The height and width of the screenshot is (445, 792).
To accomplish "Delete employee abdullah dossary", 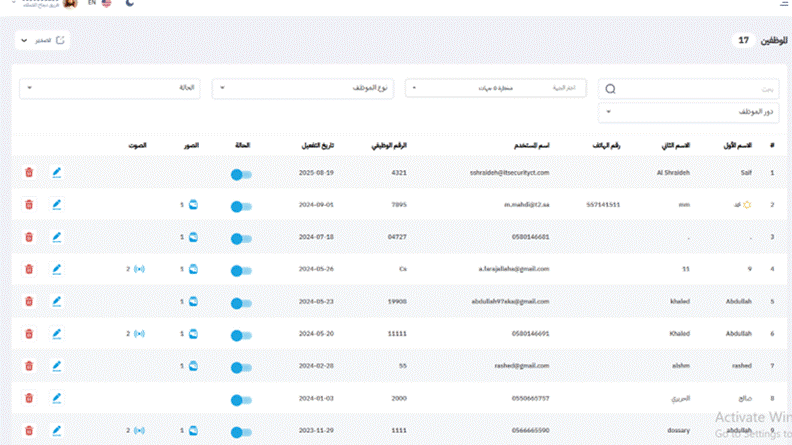I will (29, 431).
